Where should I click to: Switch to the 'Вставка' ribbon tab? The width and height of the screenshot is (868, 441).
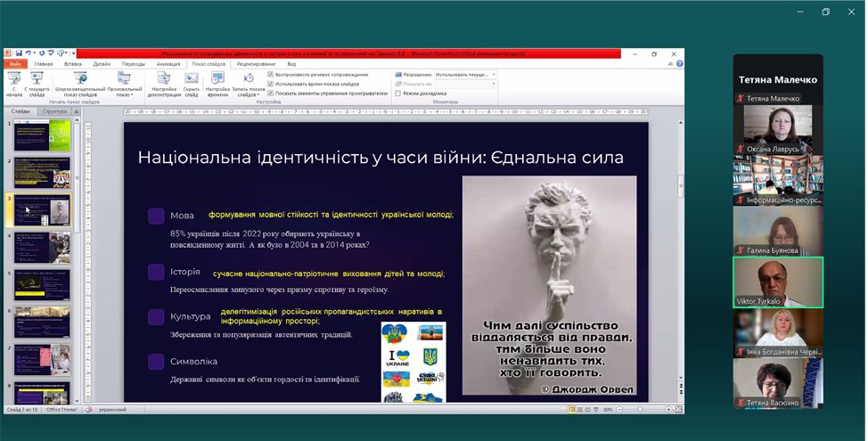73,64
